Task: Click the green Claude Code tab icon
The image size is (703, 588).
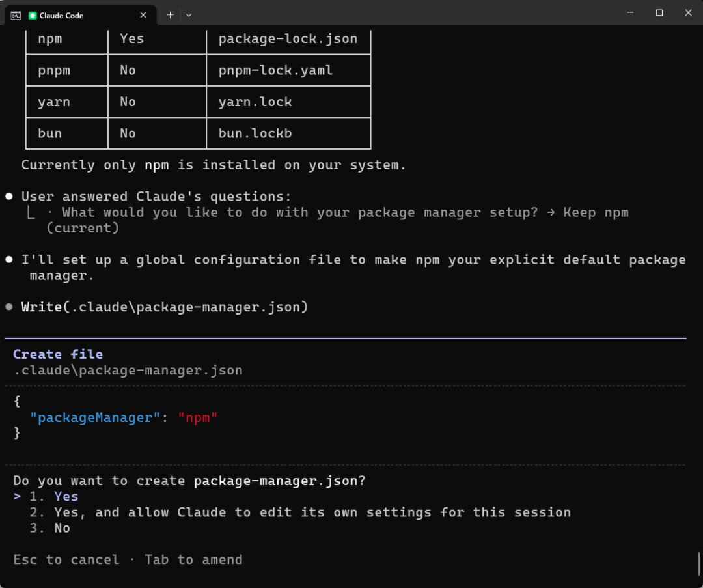Action: click(x=33, y=15)
